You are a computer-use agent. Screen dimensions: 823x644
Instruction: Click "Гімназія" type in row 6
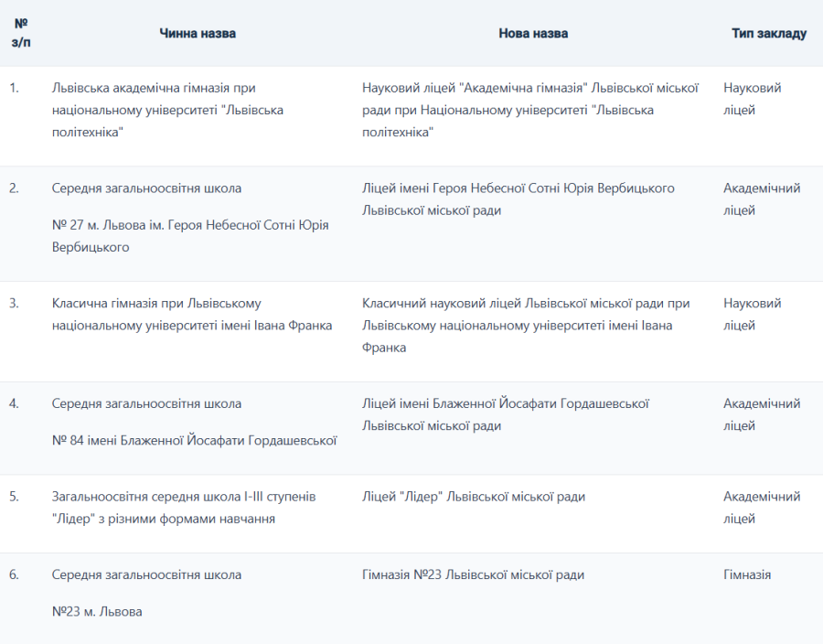747,574
